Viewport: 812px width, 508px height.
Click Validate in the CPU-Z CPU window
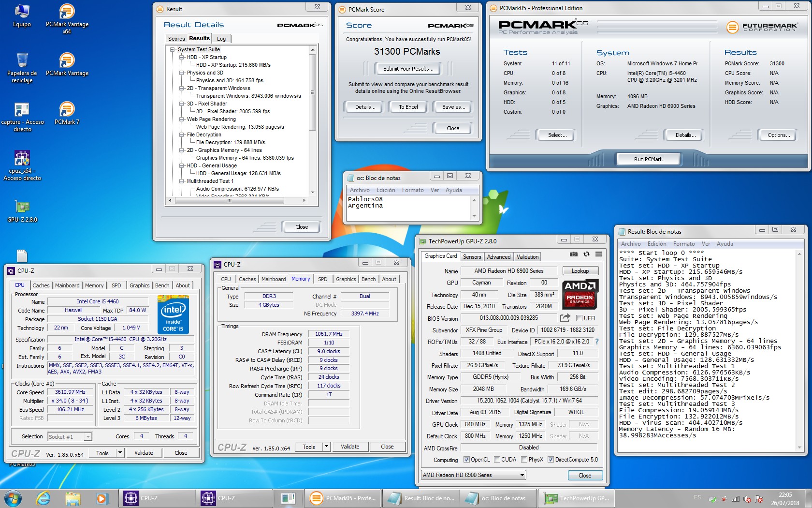(144, 453)
